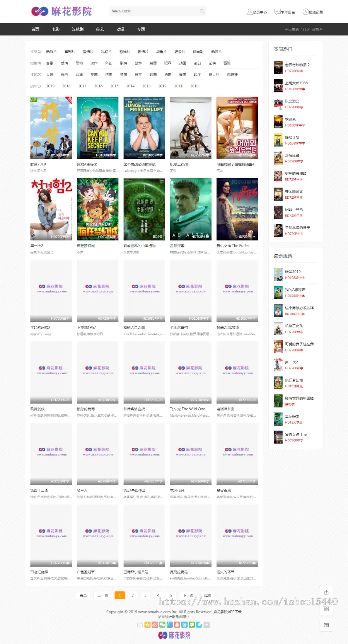Open 上班女郎1988 in weekly hot list
The image size is (348, 644).
(297, 83)
